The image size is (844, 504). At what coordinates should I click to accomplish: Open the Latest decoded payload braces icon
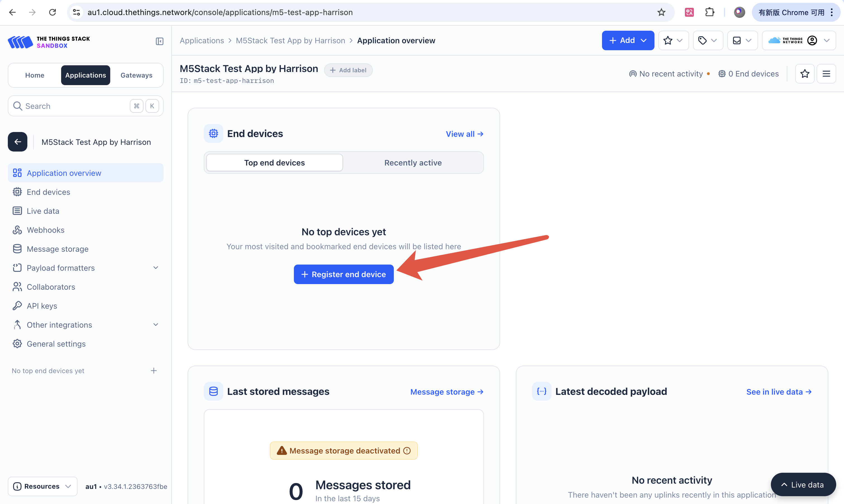tap(541, 391)
